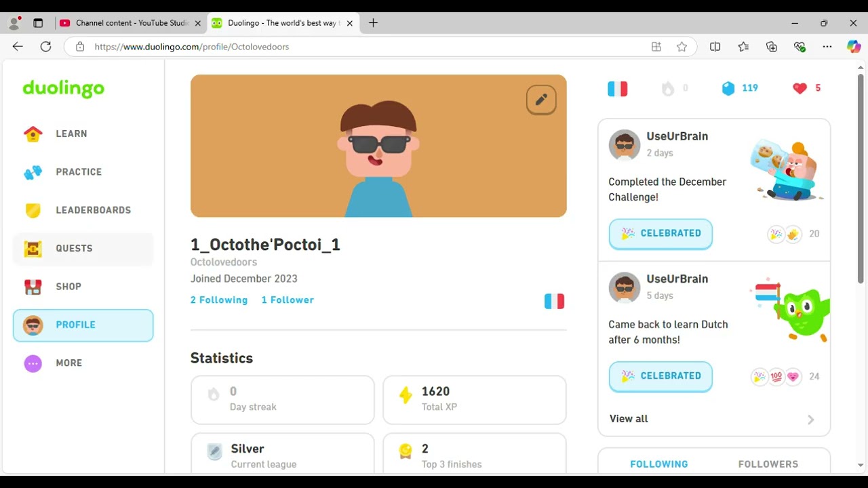
Task: Select Quests in the sidebar
Action: click(x=83, y=249)
